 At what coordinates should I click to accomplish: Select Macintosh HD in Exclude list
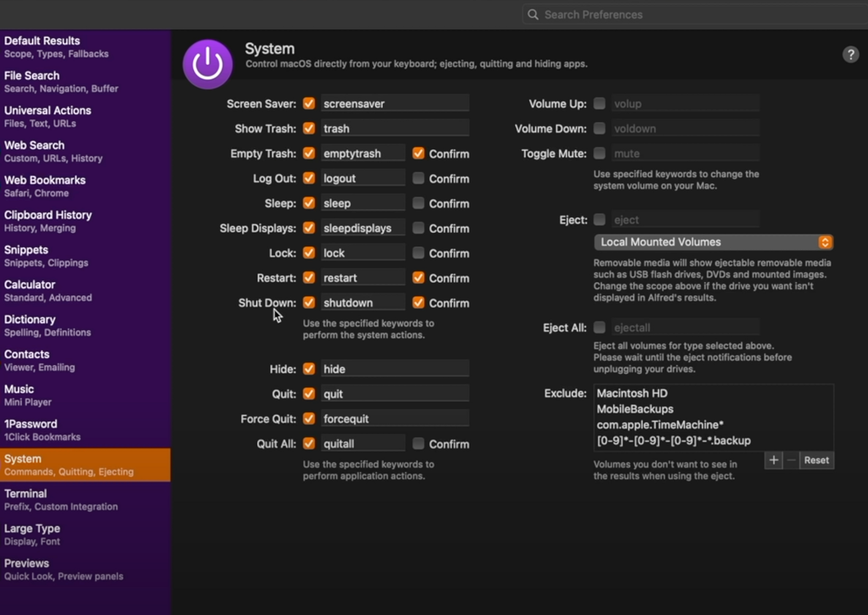coord(632,393)
